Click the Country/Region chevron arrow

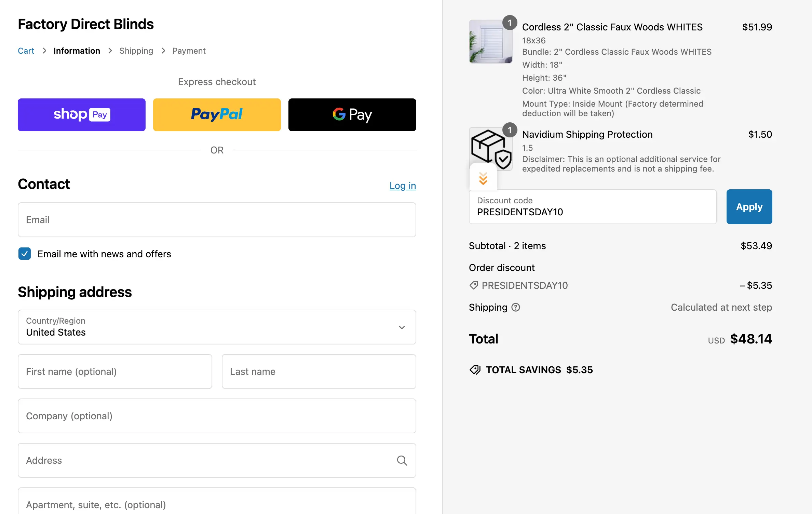pyautogui.click(x=402, y=327)
